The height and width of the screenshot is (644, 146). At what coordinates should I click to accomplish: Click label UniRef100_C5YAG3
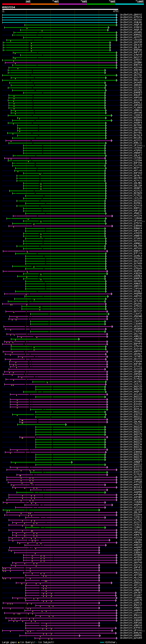click(x=131, y=341)
